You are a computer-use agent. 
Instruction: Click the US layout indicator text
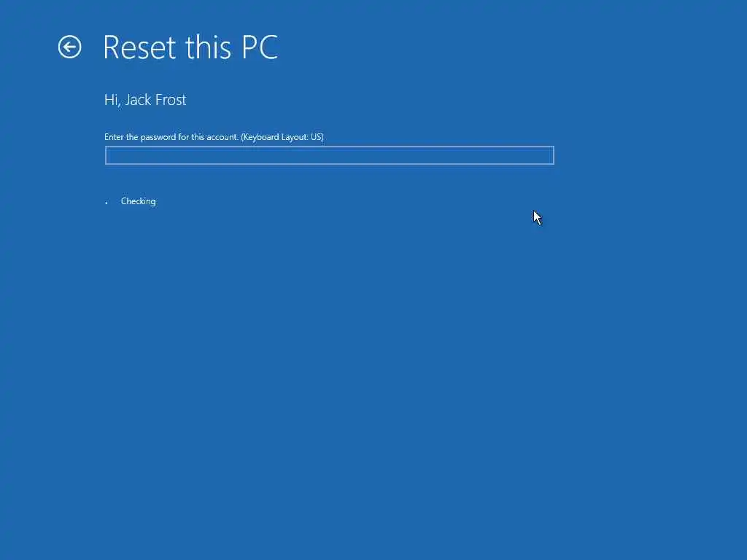click(317, 137)
